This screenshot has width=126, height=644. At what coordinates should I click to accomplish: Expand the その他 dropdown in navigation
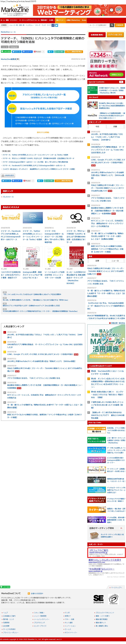tap(51, 20)
